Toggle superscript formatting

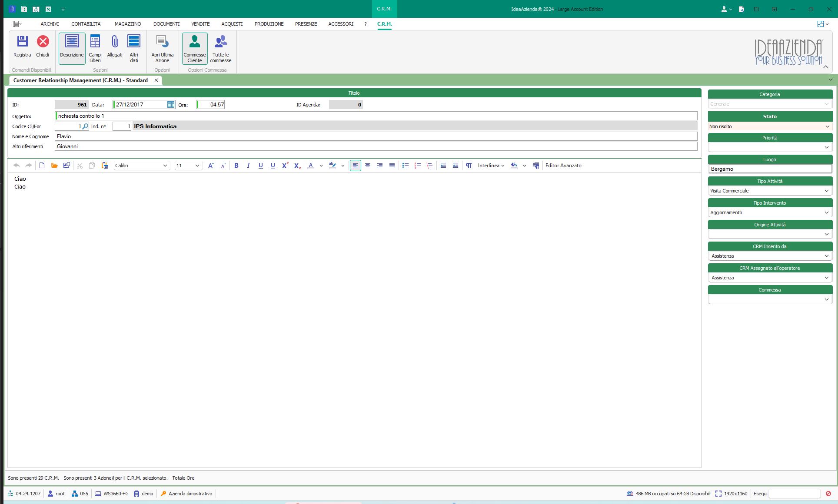[285, 166]
